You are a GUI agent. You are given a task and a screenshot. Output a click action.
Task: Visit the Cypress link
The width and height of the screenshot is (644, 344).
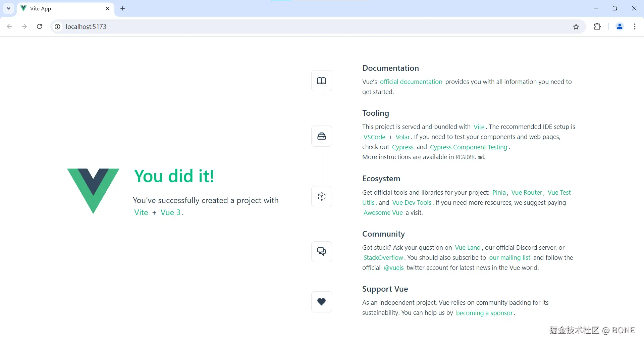[x=402, y=147]
